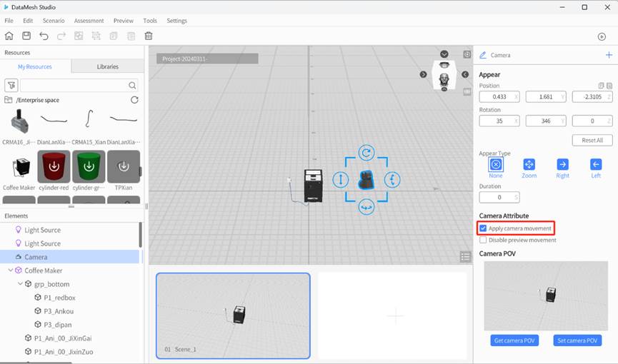
Task: Collapse the Coffee Maker tree node
Action: click(11, 271)
